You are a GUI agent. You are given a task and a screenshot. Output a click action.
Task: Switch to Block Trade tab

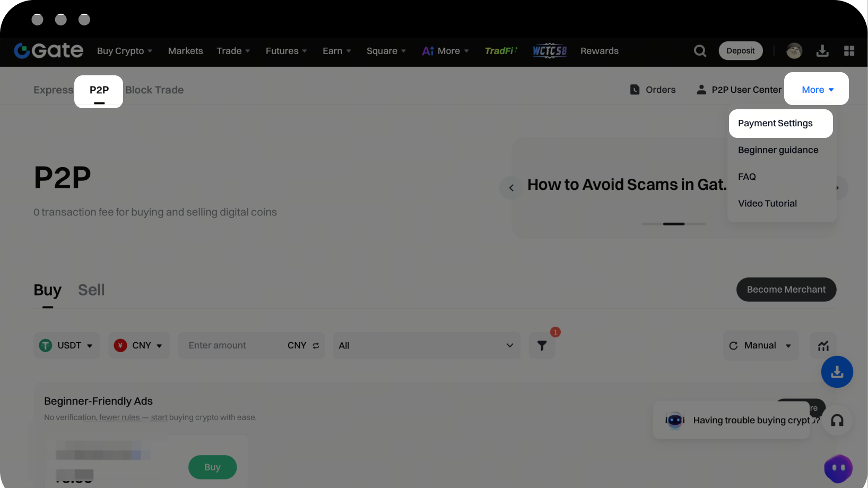(154, 90)
